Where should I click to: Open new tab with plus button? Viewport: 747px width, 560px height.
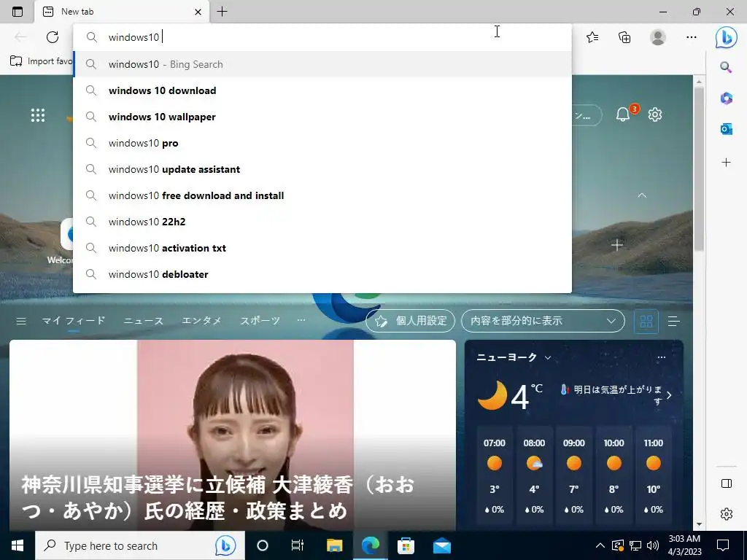222,12
